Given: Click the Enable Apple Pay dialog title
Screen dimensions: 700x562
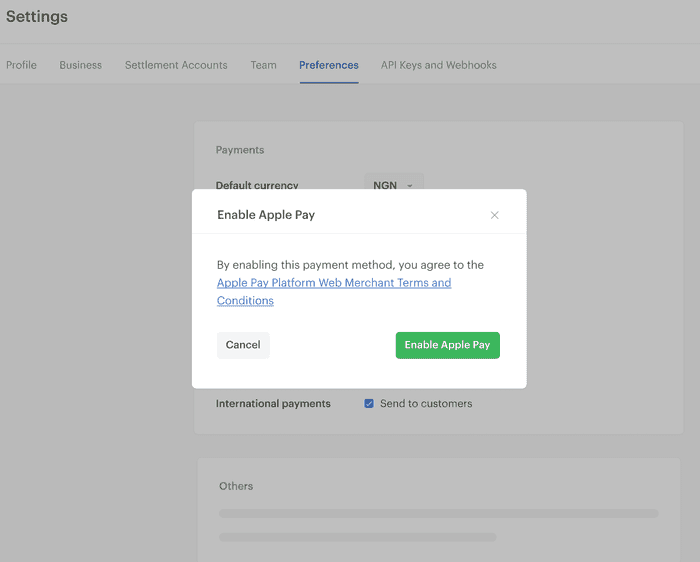Looking at the screenshot, I should pos(266,215).
